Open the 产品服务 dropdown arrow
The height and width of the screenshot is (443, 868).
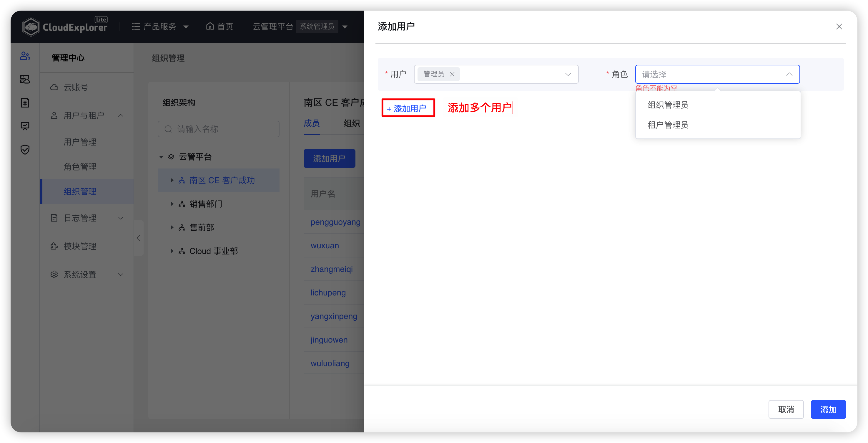click(186, 27)
